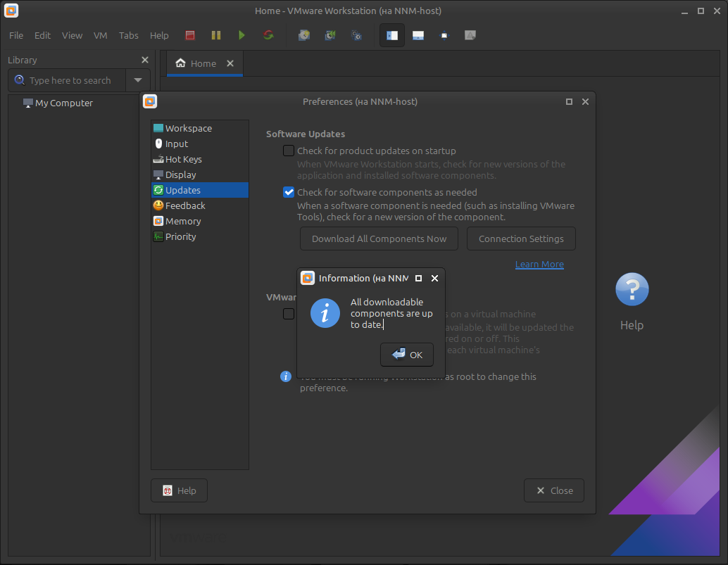Screen dimensions: 728x565
Task: Close the Library panel
Action: click(x=145, y=61)
